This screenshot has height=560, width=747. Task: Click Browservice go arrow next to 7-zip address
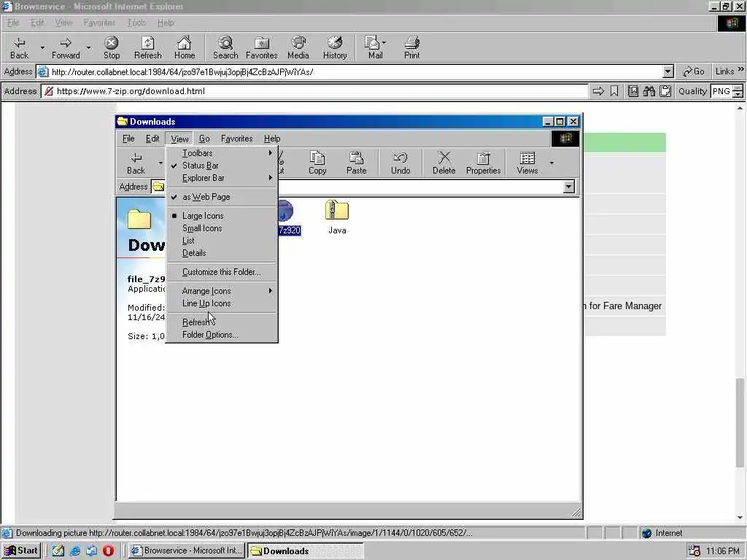[x=598, y=91]
